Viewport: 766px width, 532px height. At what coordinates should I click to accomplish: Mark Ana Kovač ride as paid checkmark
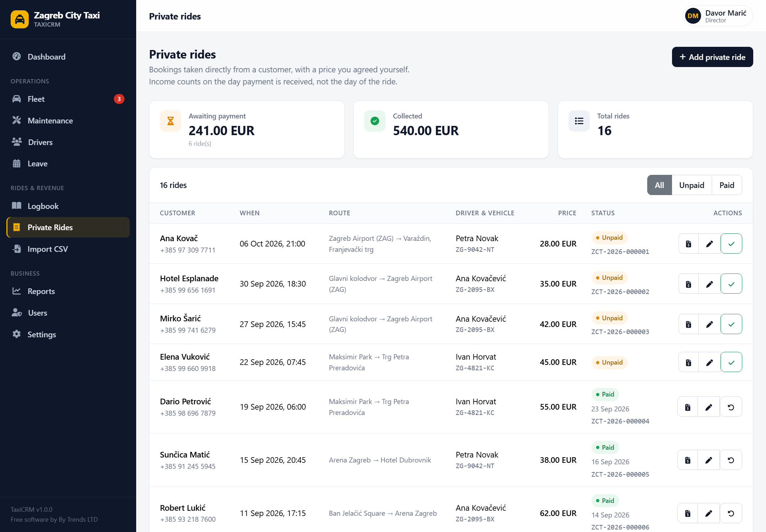tap(731, 244)
